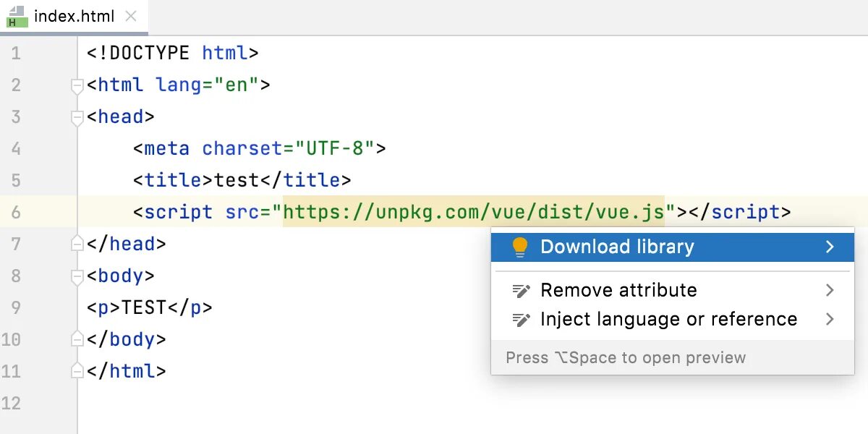Open Inject language or reference submenu arrow
The height and width of the screenshot is (434, 868).
(x=830, y=320)
